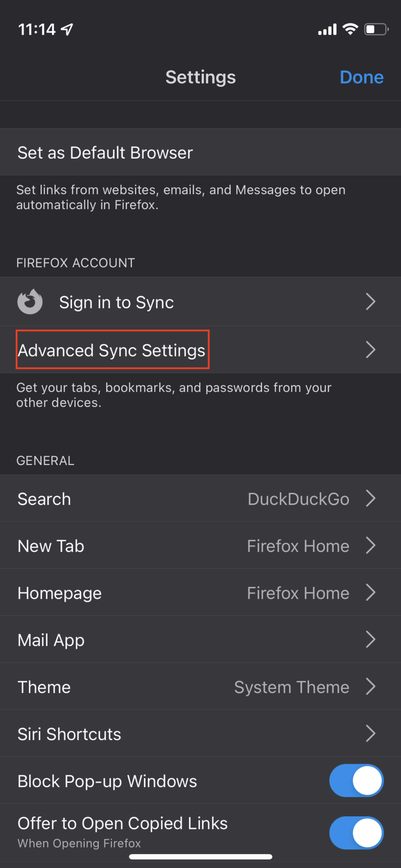401x868 pixels.
Task: Expand Advanced Sync Settings chevron
Action: point(370,350)
